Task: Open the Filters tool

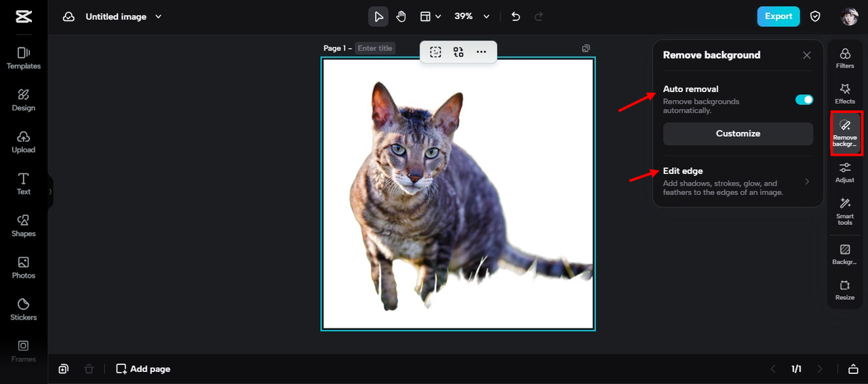Action: 845,58
